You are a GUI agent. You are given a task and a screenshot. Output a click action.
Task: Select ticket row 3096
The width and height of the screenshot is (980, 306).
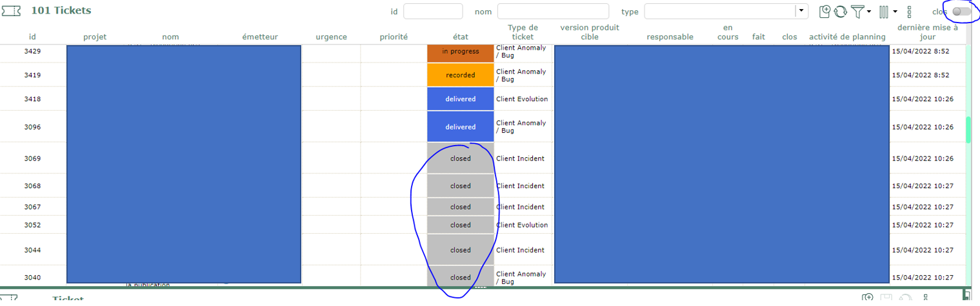click(x=32, y=127)
